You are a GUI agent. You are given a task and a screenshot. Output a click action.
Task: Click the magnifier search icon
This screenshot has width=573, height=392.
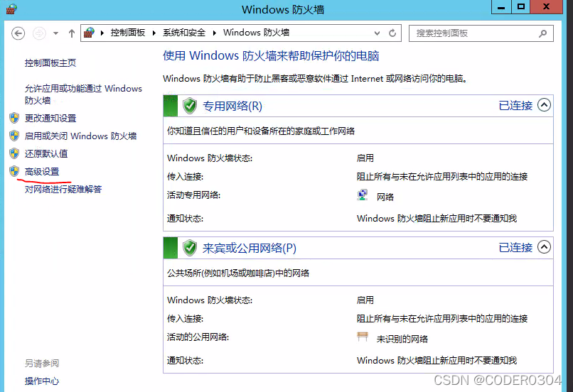pos(542,33)
